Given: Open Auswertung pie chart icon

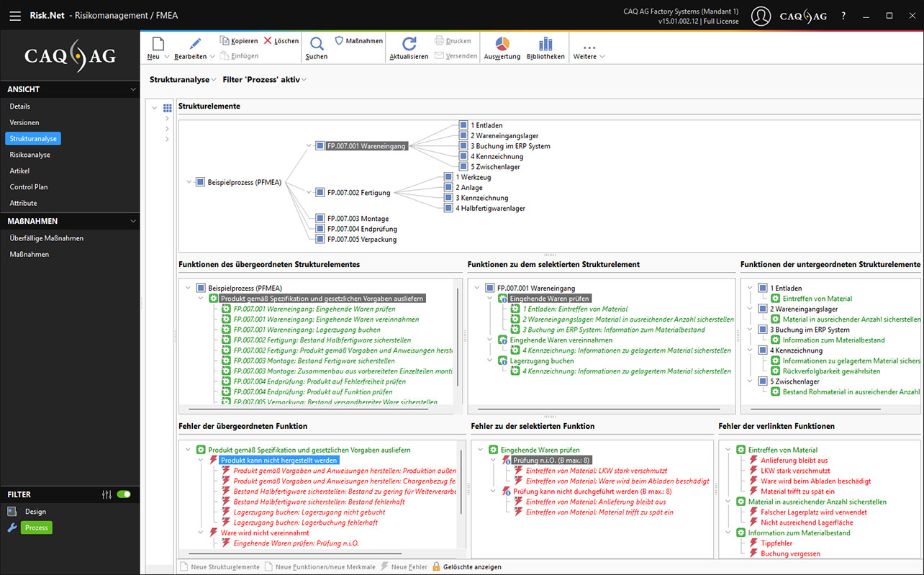Looking at the screenshot, I should tap(502, 43).
